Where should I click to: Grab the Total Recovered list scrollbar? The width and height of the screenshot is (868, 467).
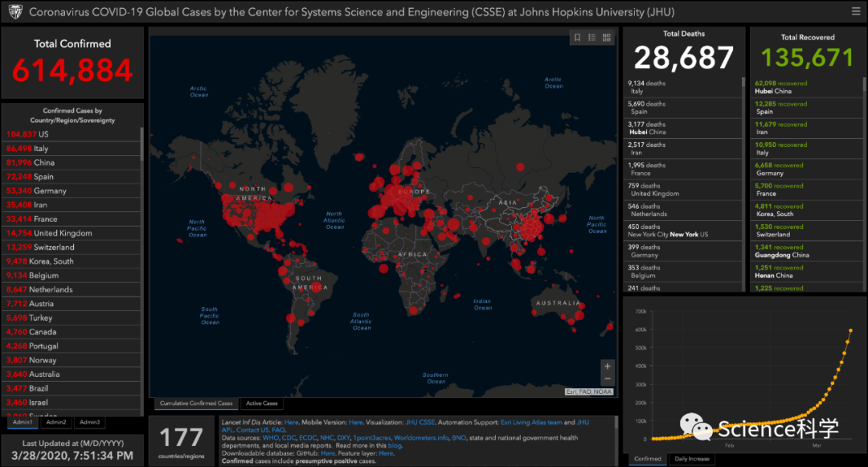tap(864, 84)
